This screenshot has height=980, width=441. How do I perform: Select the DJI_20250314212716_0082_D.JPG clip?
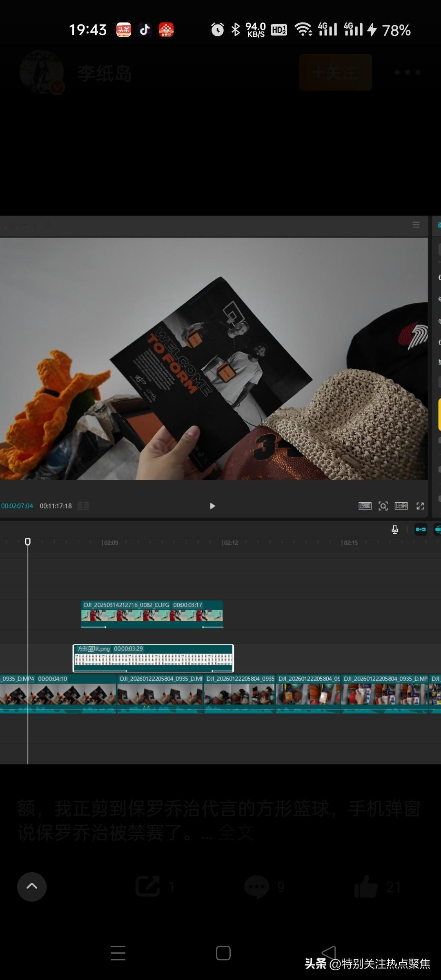point(152,614)
